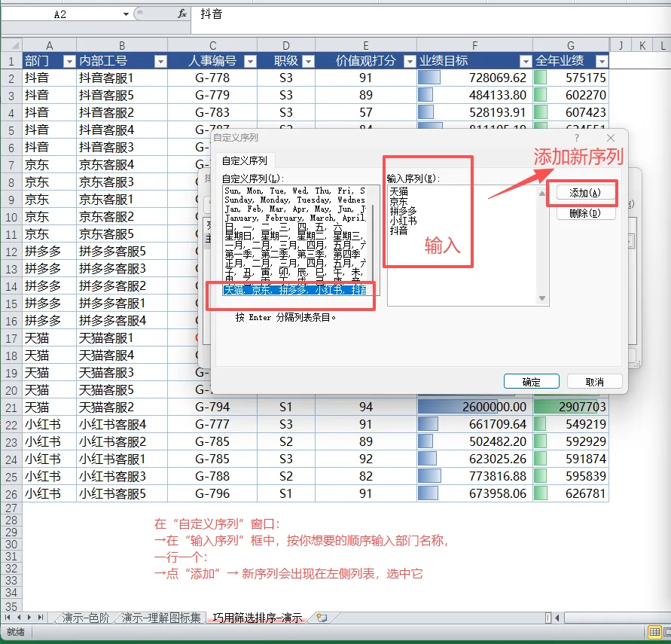Open the Name Box dropdown arrow
Viewport: 671px width, 644px height.
[126, 14]
